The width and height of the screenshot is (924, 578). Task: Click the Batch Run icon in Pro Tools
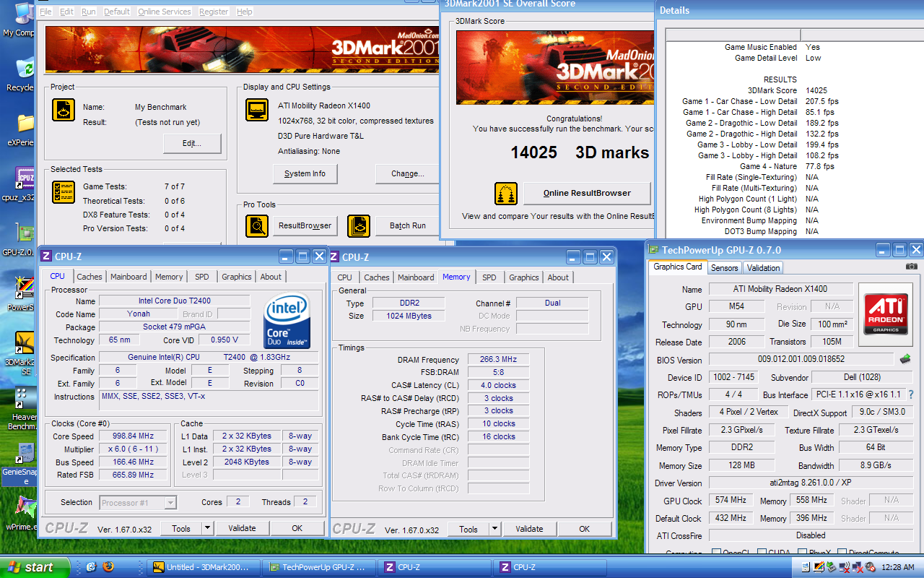[359, 225]
